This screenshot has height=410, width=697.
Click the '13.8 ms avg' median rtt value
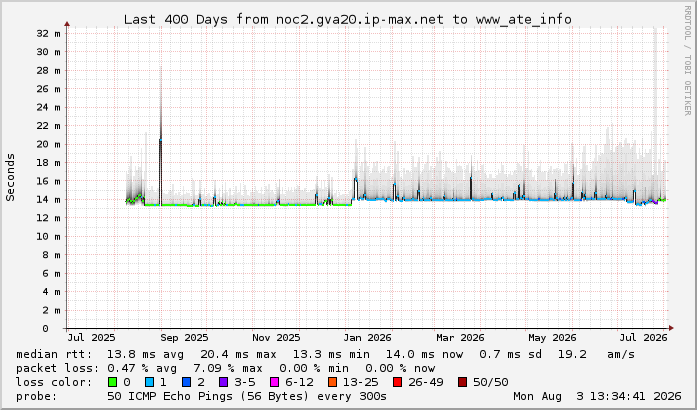pos(145,354)
